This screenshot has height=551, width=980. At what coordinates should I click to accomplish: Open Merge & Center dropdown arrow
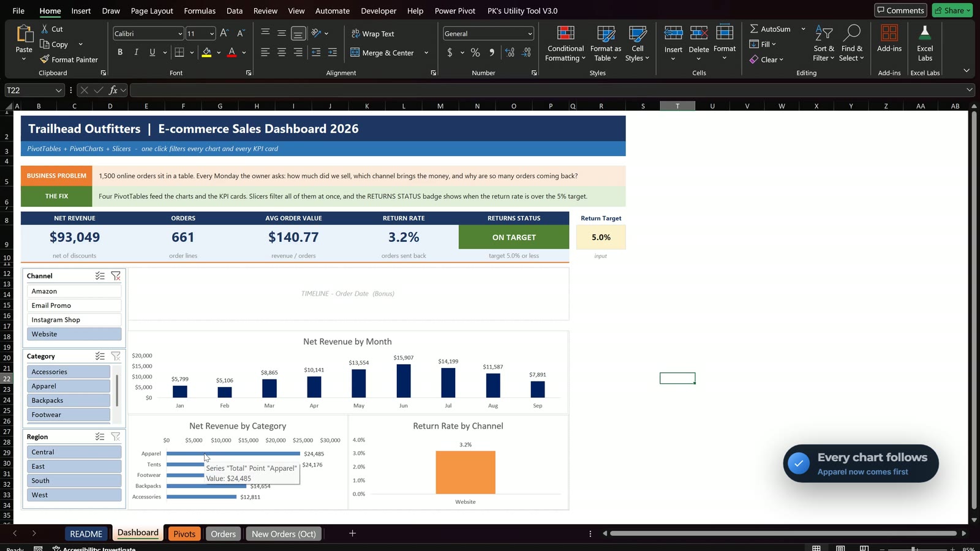coord(426,53)
